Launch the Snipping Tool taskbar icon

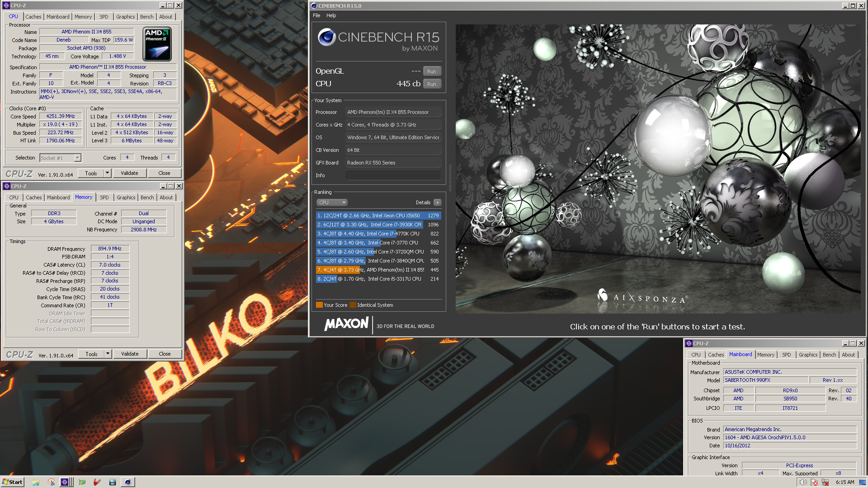point(51,482)
